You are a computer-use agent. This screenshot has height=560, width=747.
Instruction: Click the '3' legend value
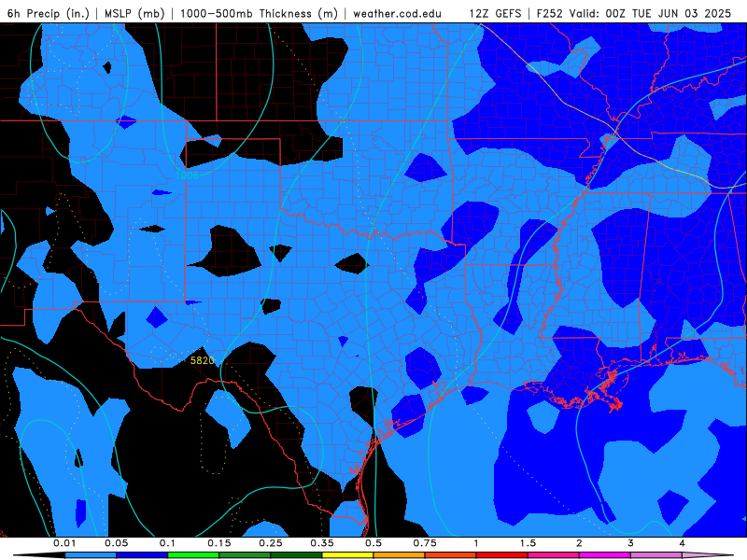[631, 543]
